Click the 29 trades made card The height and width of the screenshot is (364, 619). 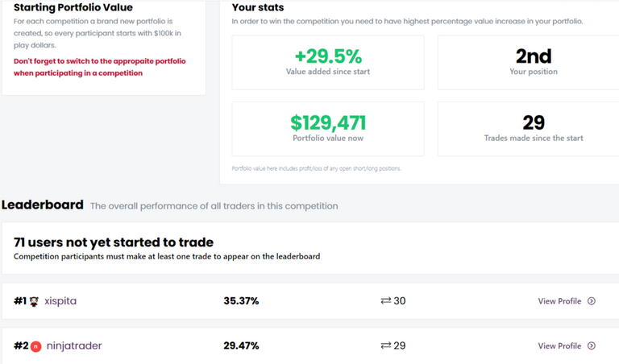pos(528,129)
